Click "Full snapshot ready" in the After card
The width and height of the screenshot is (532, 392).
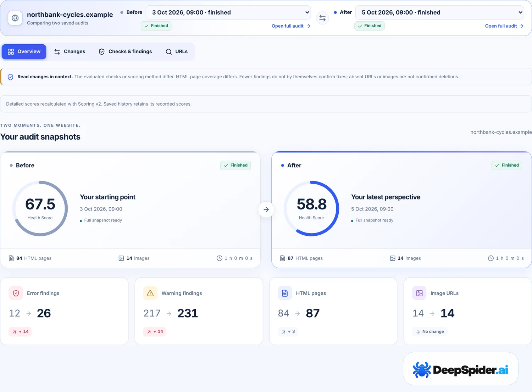pyautogui.click(x=374, y=220)
